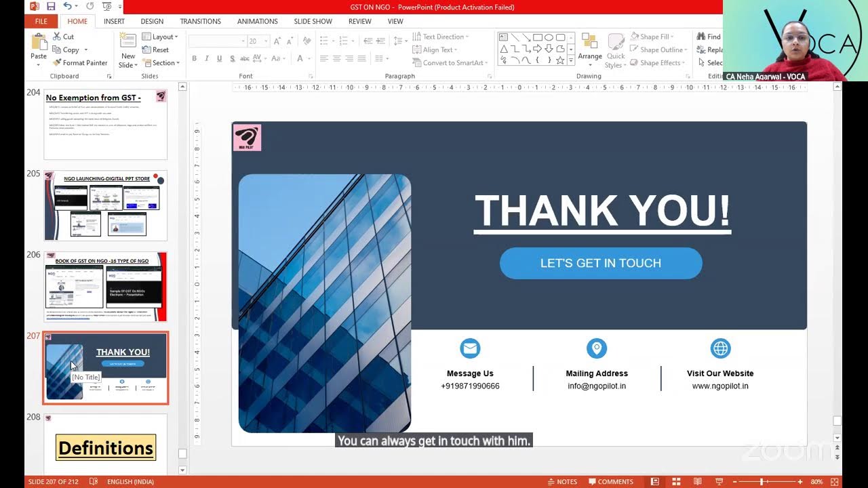868x488 pixels.
Task: Click the Save icon in quick access toolbar
Action: point(51,7)
